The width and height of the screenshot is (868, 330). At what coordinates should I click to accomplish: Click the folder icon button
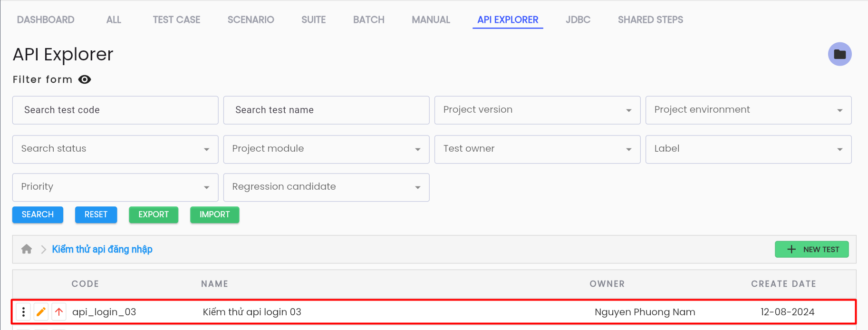[x=839, y=54]
